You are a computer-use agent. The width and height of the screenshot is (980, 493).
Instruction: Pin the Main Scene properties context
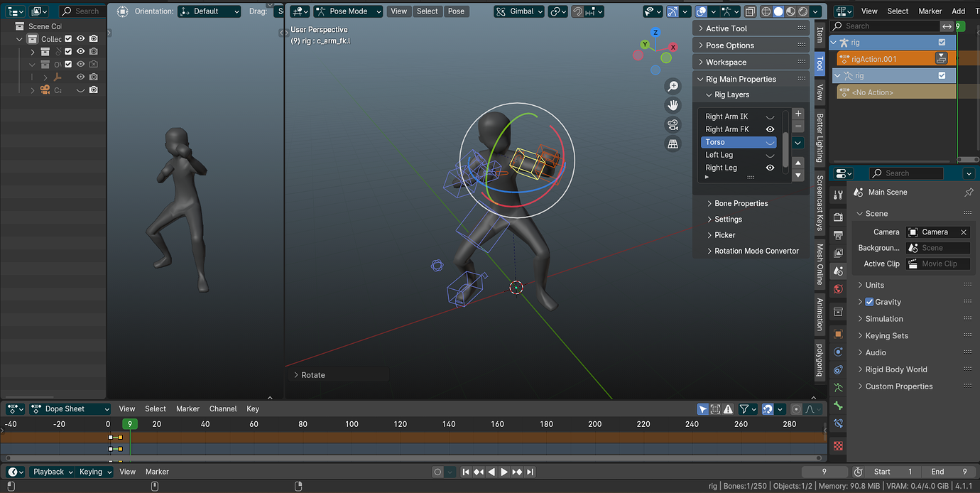pyautogui.click(x=969, y=193)
